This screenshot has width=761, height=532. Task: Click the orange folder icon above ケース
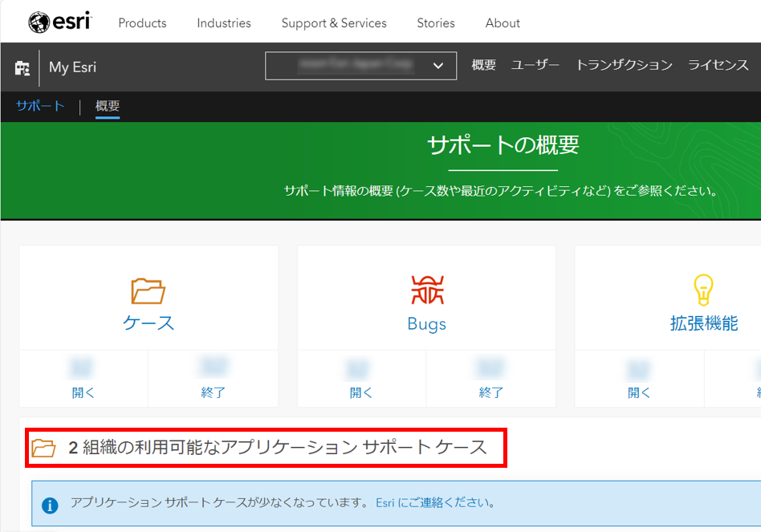(x=148, y=291)
